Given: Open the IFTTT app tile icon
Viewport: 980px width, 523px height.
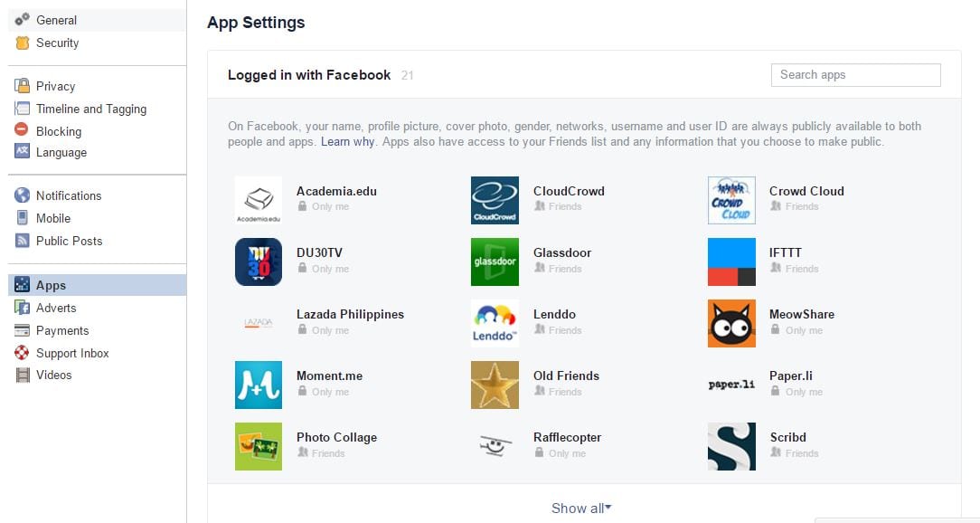Looking at the screenshot, I should [x=731, y=261].
